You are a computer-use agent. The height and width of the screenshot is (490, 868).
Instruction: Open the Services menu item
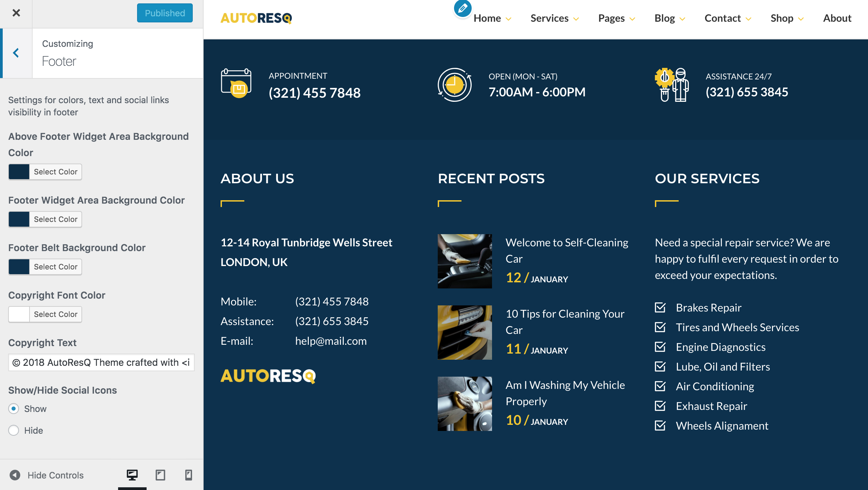tap(549, 18)
